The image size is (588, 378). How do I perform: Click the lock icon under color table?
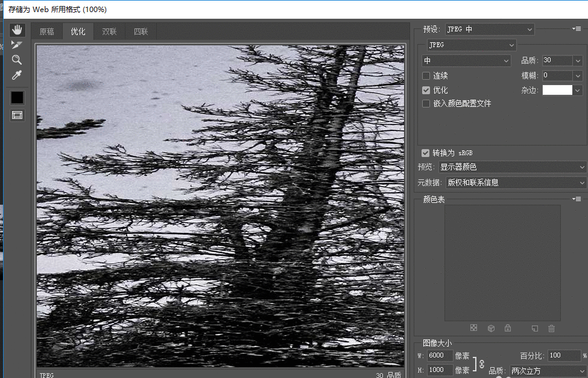tap(508, 328)
